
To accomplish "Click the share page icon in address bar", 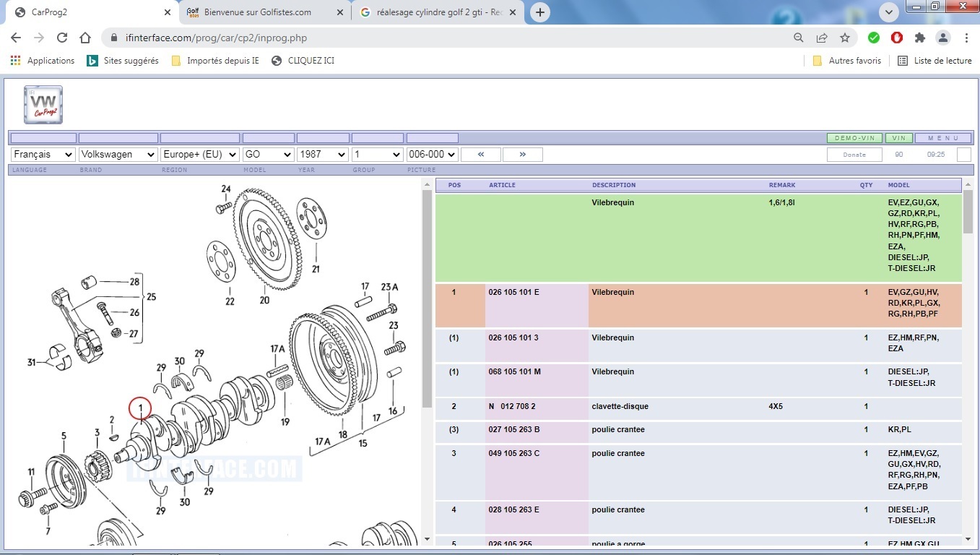I will click(821, 38).
